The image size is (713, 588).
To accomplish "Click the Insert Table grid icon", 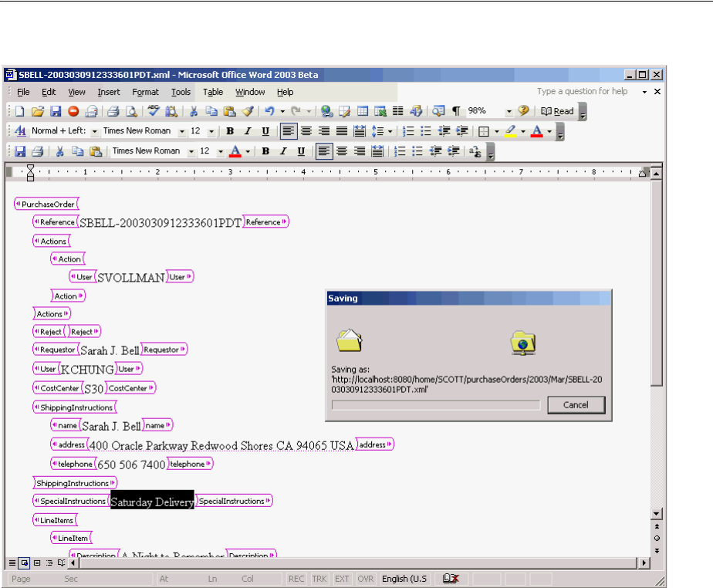I will [x=363, y=111].
